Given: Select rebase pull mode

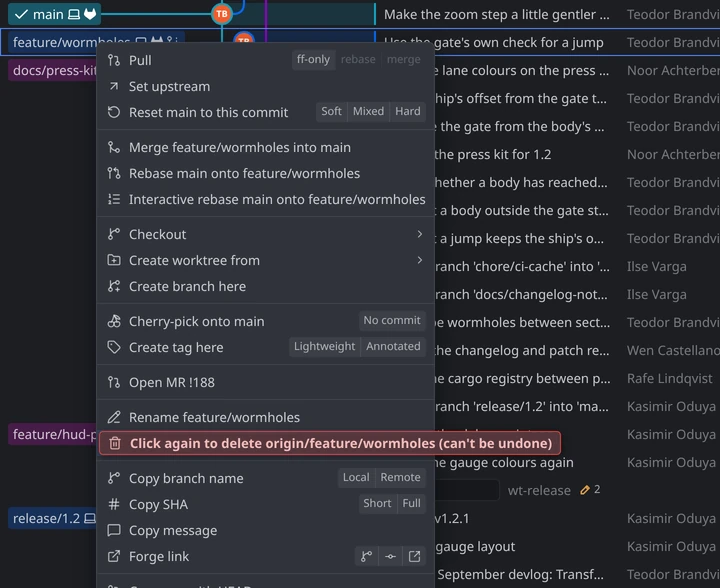Looking at the screenshot, I should click(x=358, y=60).
